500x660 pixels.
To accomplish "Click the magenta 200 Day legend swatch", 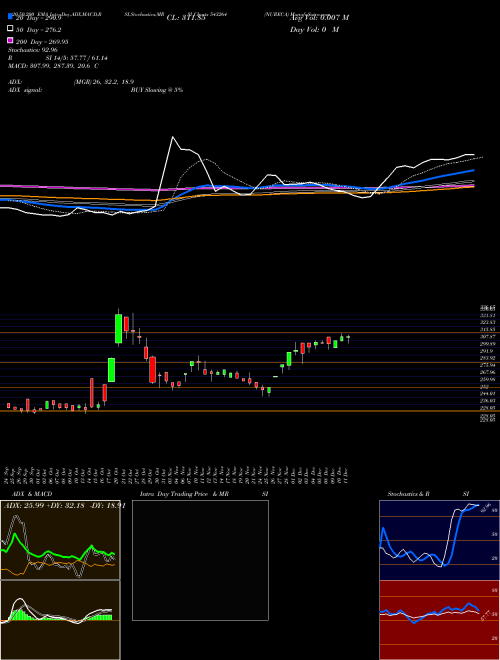I will tap(10, 40).
